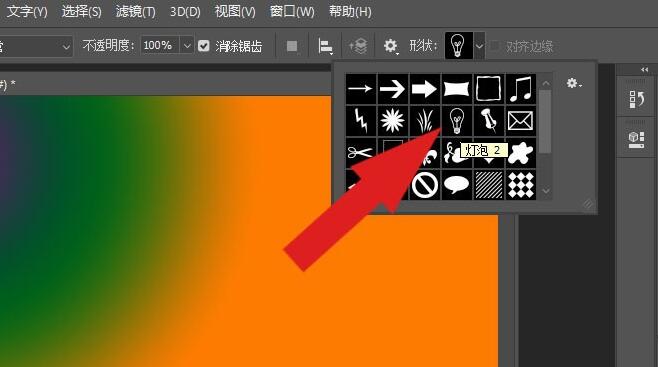Open the 文字(Y) menu
This screenshot has width=658, height=367.
pyautogui.click(x=26, y=11)
